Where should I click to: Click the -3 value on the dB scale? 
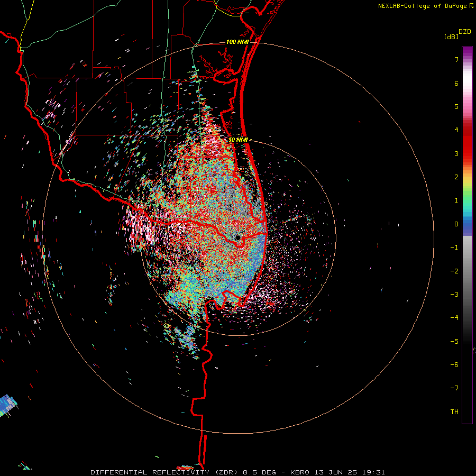pos(454,295)
